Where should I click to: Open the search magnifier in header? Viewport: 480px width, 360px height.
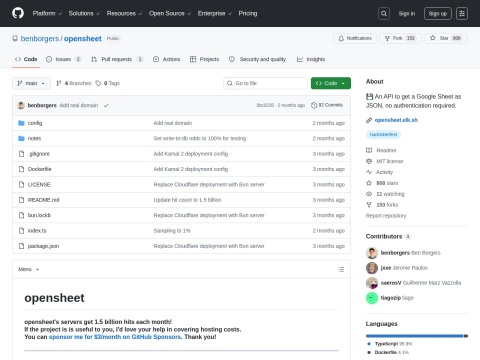pyautogui.click(x=384, y=14)
